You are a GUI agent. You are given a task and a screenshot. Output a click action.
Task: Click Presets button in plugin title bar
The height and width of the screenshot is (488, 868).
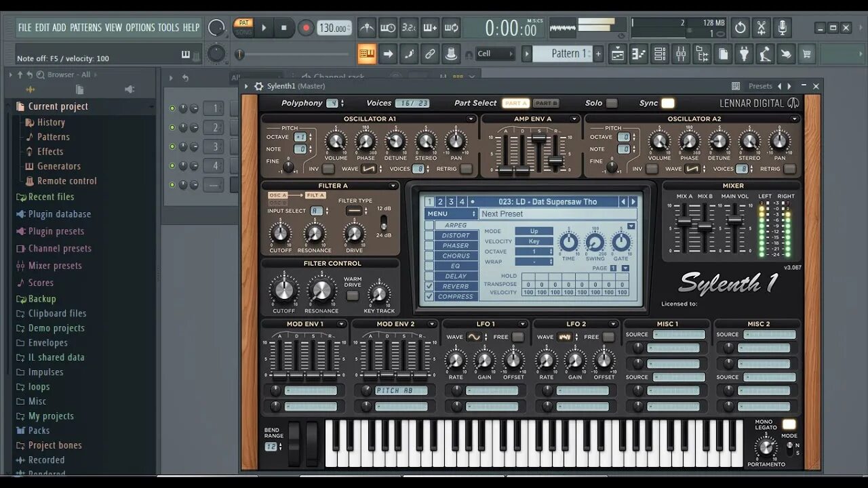760,86
